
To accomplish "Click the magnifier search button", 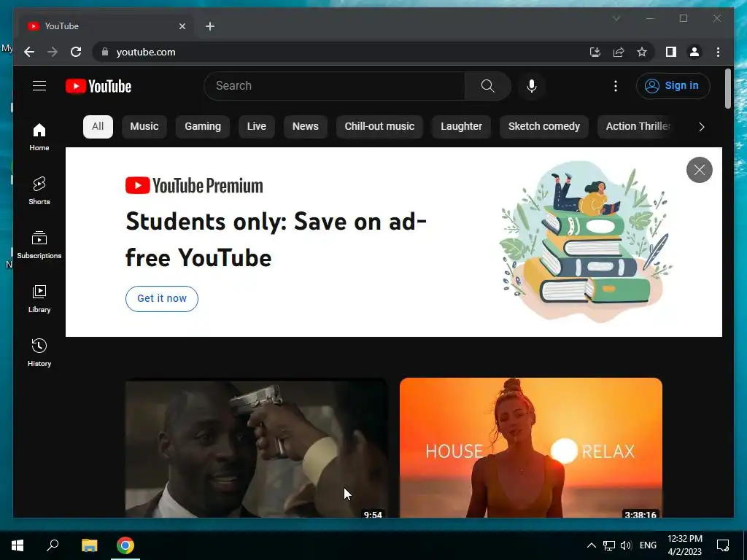I will tap(487, 86).
